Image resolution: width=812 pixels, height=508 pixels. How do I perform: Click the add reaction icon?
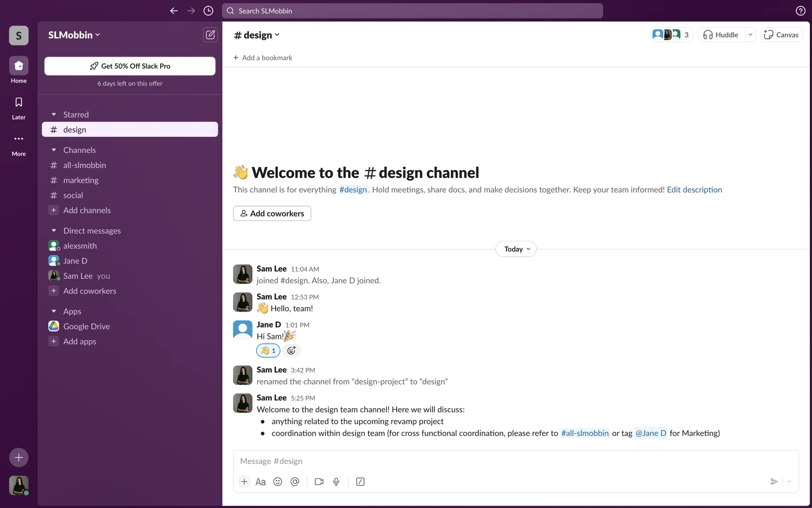click(x=291, y=351)
